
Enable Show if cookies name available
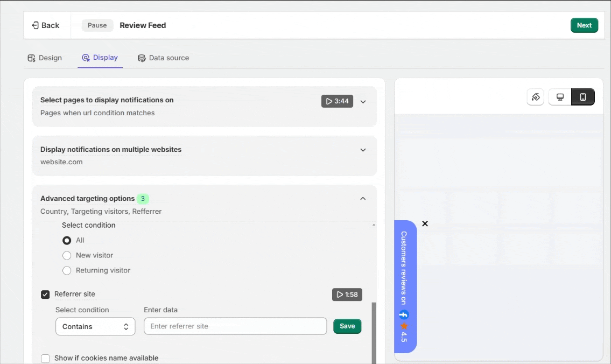click(x=45, y=358)
